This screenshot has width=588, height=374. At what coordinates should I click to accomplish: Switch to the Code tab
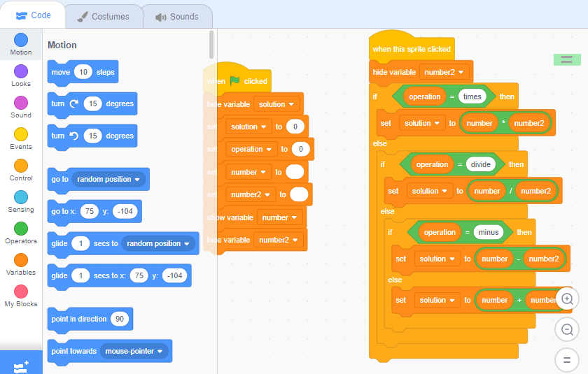[33, 15]
